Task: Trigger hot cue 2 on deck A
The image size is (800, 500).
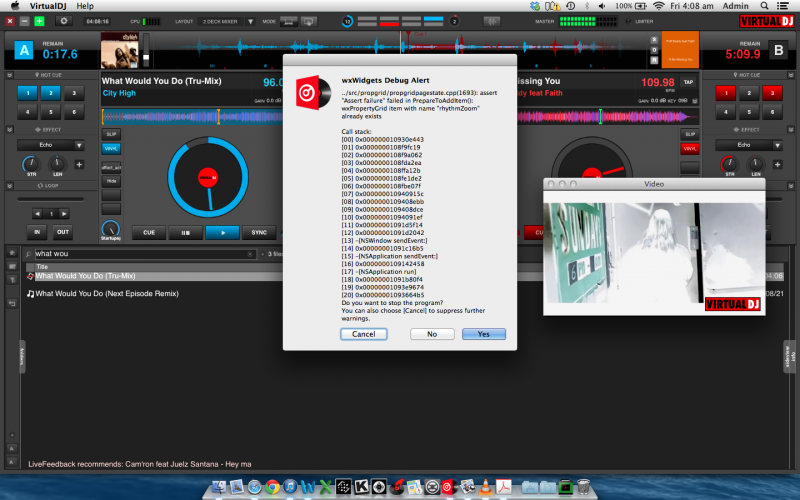Action: (51, 93)
